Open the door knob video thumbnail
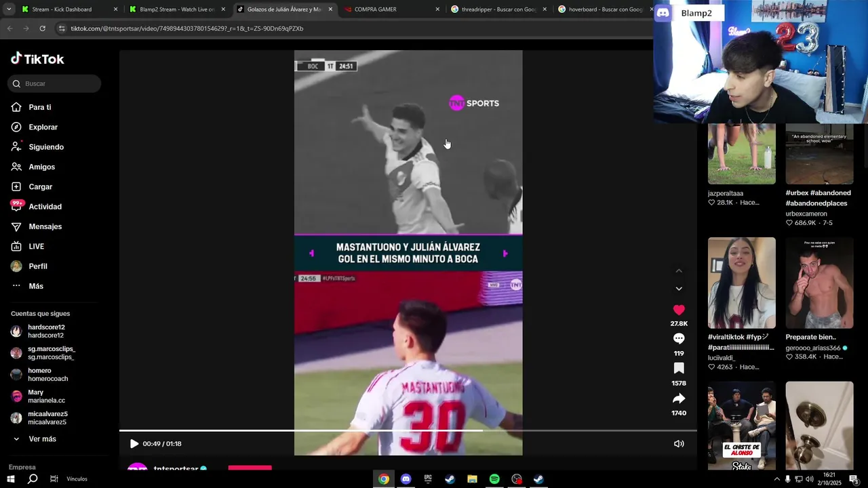This screenshot has width=868, height=488. coord(819,426)
